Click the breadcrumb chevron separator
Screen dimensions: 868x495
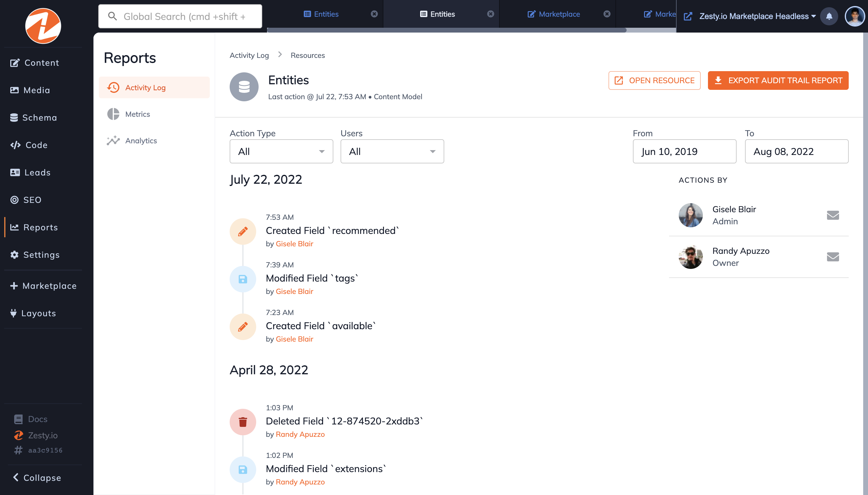tap(280, 54)
